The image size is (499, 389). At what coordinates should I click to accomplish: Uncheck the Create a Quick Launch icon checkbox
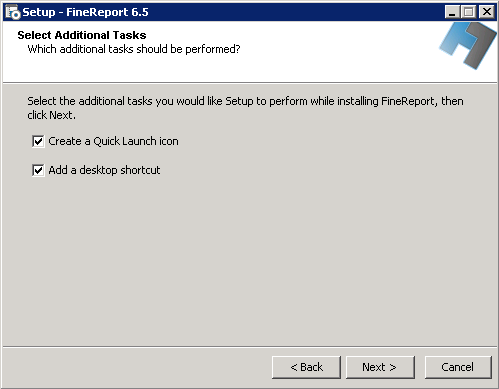pos(38,141)
